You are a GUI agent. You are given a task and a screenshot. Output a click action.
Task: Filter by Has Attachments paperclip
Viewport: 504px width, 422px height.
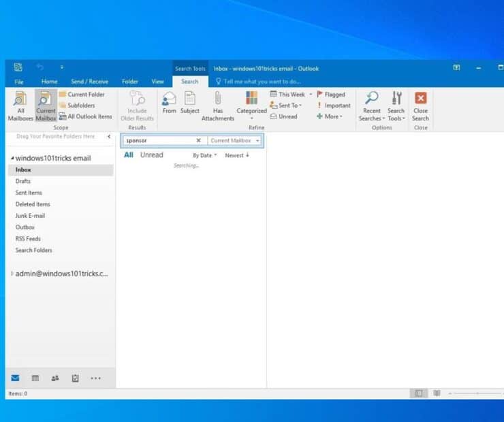coord(218,105)
